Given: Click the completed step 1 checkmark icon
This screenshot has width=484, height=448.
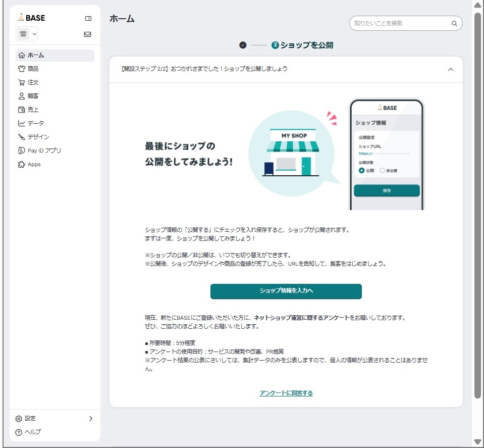Looking at the screenshot, I should point(243,45).
